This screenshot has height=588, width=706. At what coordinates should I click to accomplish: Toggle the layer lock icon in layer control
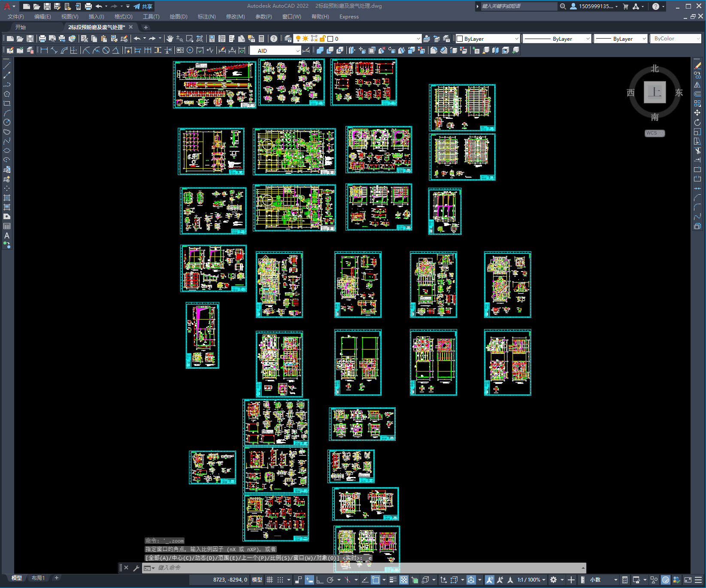click(322, 39)
